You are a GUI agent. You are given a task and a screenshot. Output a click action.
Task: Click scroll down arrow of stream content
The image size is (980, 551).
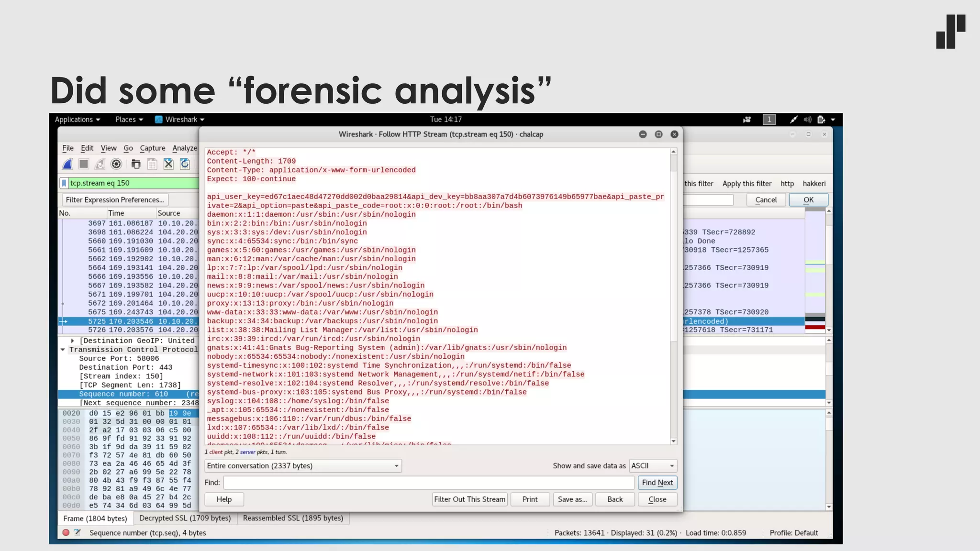(674, 441)
